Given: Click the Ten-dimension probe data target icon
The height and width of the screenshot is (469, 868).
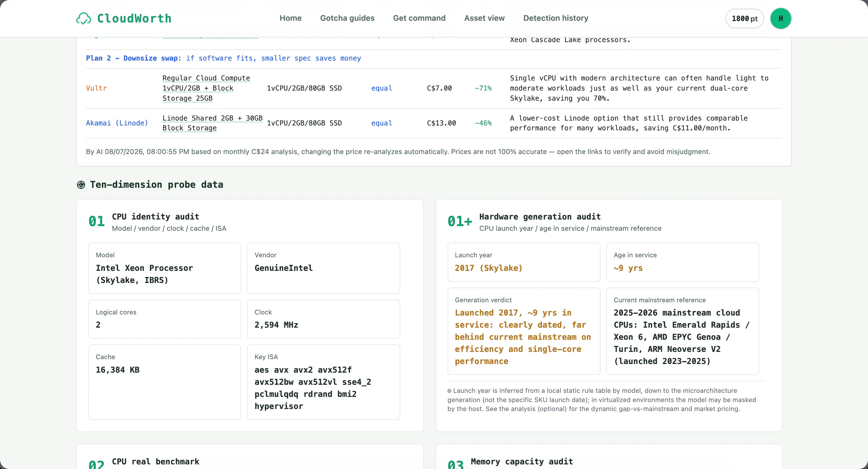Looking at the screenshot, I should coord(81,185).
